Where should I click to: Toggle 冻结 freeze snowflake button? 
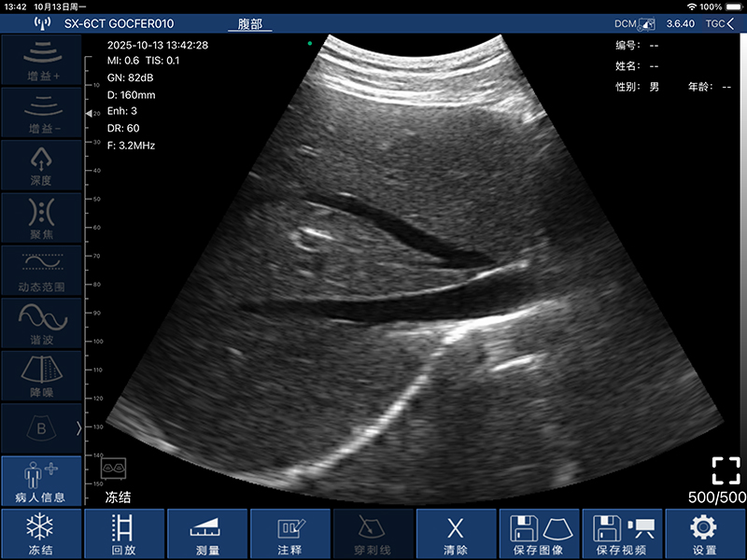(x=41, y=534)
